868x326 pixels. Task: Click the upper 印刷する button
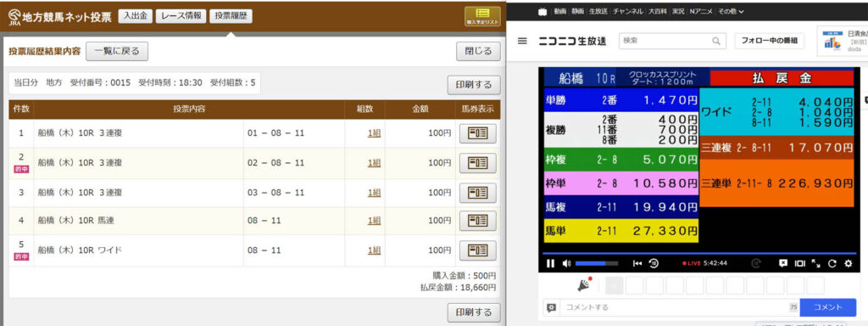click(x=474, y=85)
